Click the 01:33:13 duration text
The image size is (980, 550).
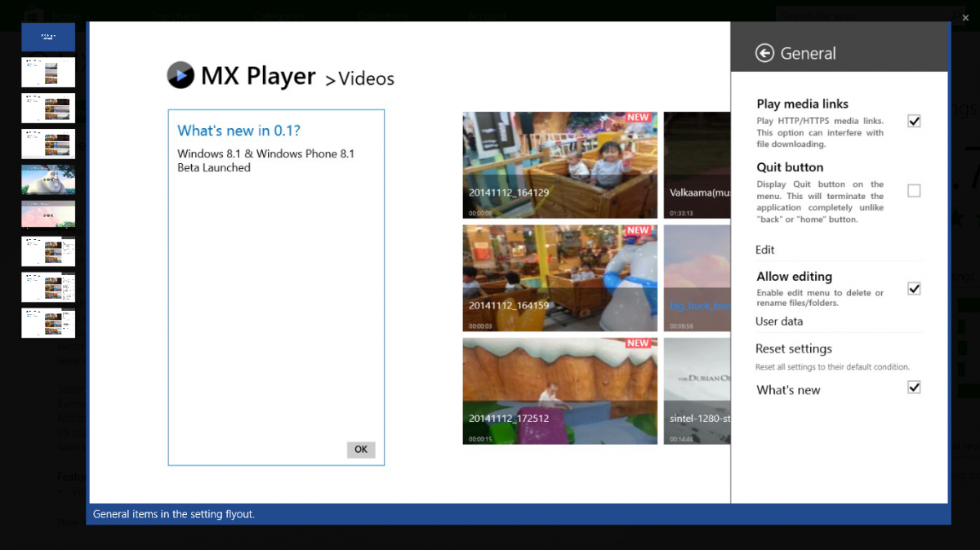click(x=682, y=213)
